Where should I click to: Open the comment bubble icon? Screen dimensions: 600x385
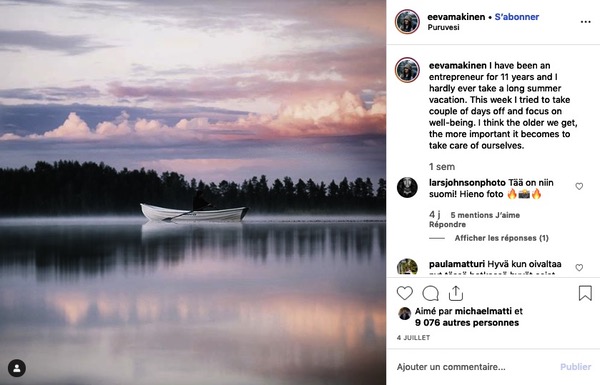pyautogui.click(x=430, y=294)
